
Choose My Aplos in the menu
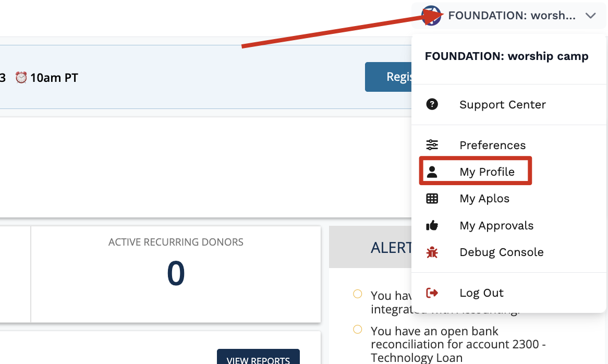click(484, 199)
